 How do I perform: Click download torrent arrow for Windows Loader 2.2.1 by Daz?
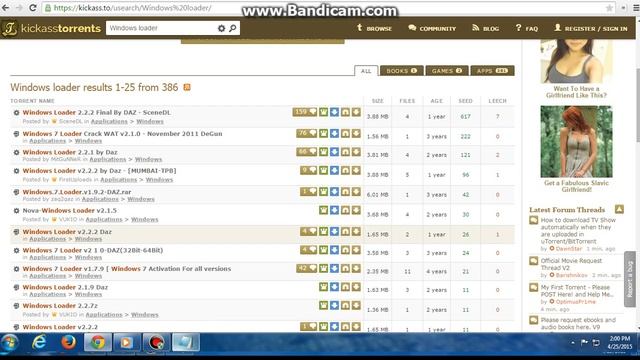(356, 152)
